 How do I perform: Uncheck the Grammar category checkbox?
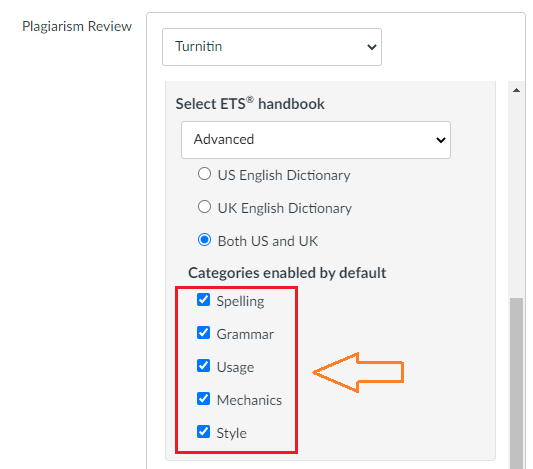pos(203,333)
